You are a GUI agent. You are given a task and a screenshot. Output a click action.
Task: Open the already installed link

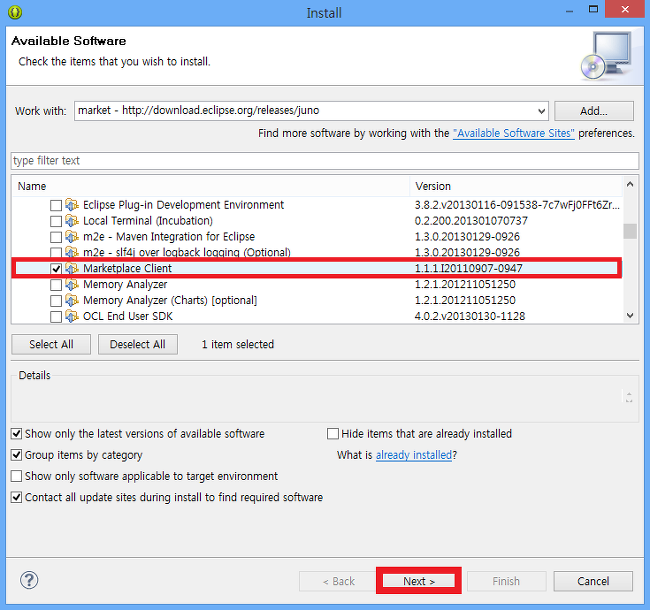414,455
